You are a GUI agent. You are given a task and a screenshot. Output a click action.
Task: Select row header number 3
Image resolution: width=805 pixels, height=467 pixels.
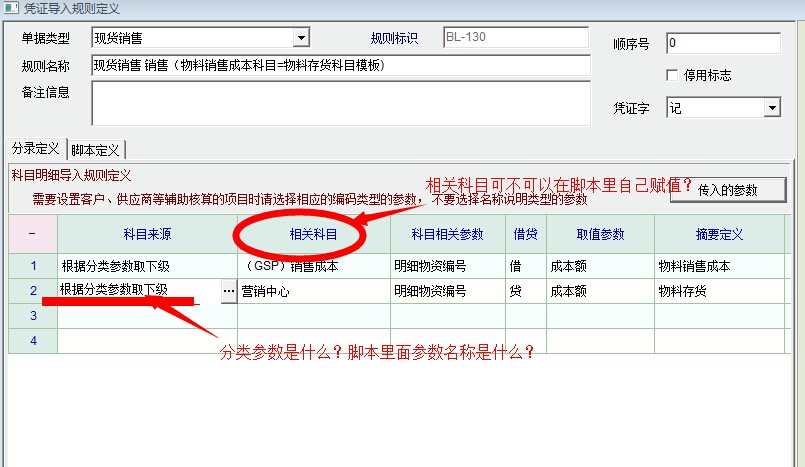(32, 316)
